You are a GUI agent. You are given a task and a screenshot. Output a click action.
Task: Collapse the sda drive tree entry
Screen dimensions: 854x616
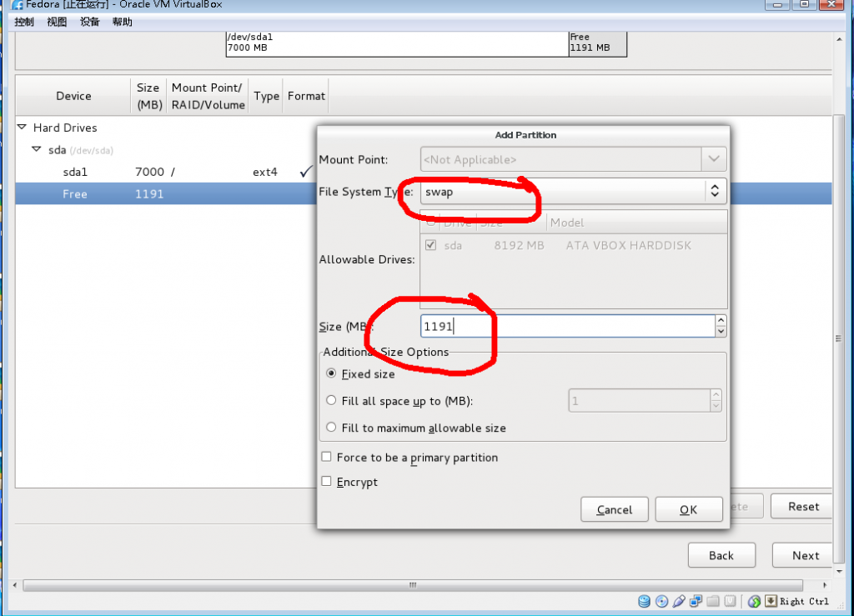tap(38, 150)
